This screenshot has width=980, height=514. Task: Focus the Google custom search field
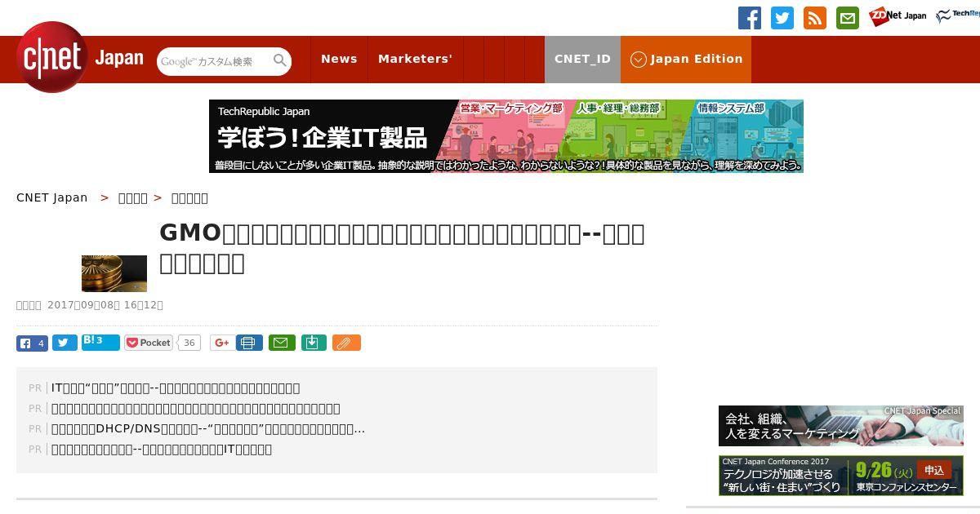click(215, 61)
